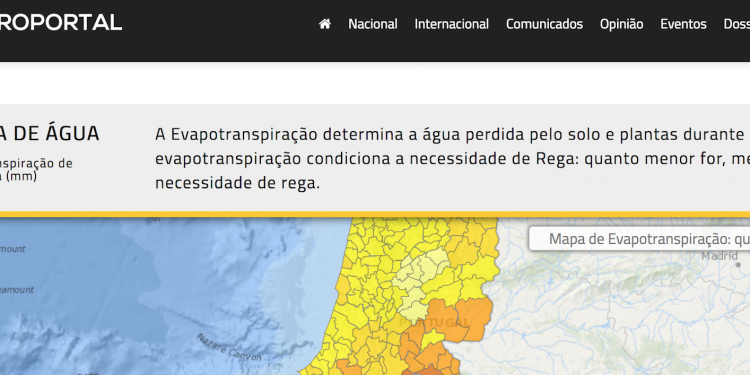Click the Evapotranspiração description paragraph
This screenshot has height=375, width=750.
[452, 159]
